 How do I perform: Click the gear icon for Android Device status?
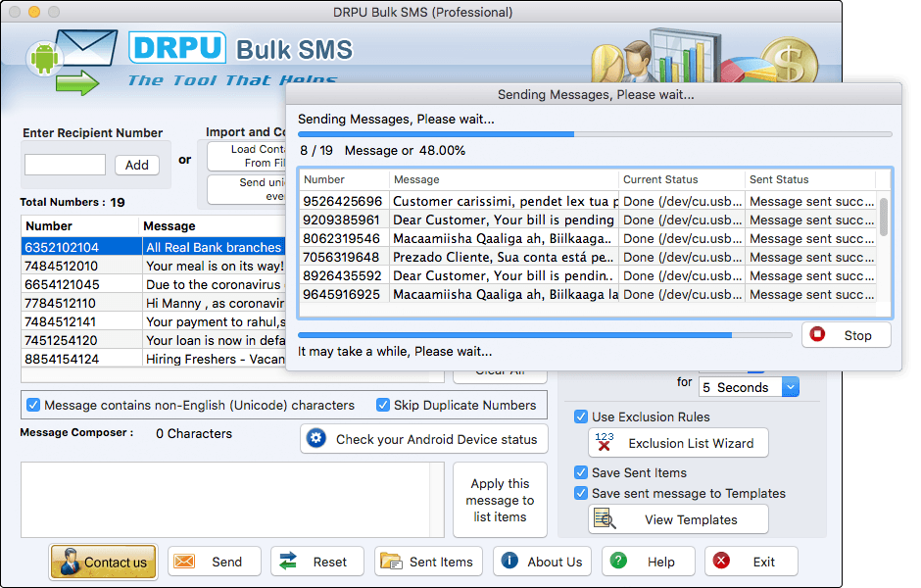tap(316, 438)
